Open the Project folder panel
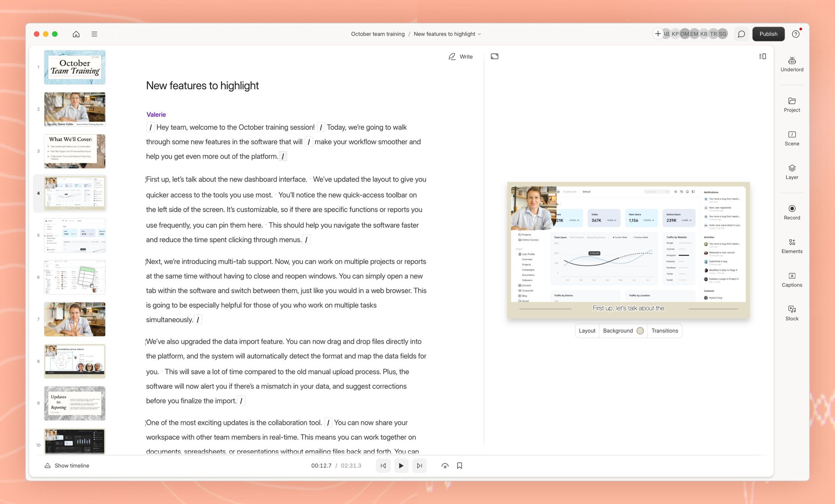Image resolution: width=835 pixels, height=504 pixels. point(792,105)
